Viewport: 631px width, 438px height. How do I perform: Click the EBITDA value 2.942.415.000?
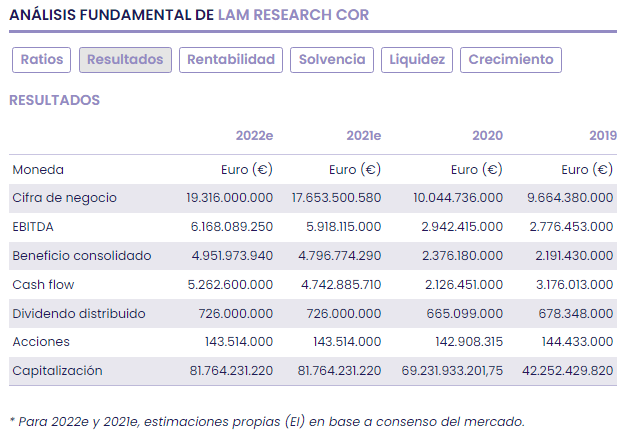[x=462, y=227]
